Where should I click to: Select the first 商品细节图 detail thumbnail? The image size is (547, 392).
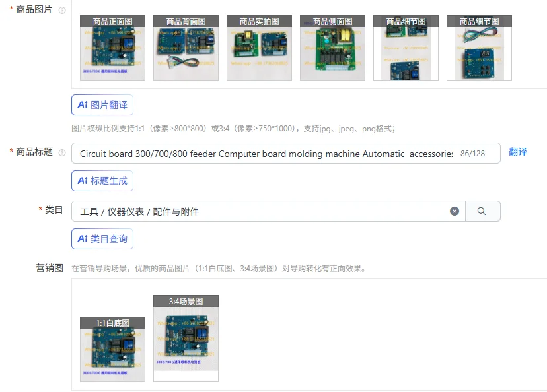pyautogui.click(x=406, y=48)
